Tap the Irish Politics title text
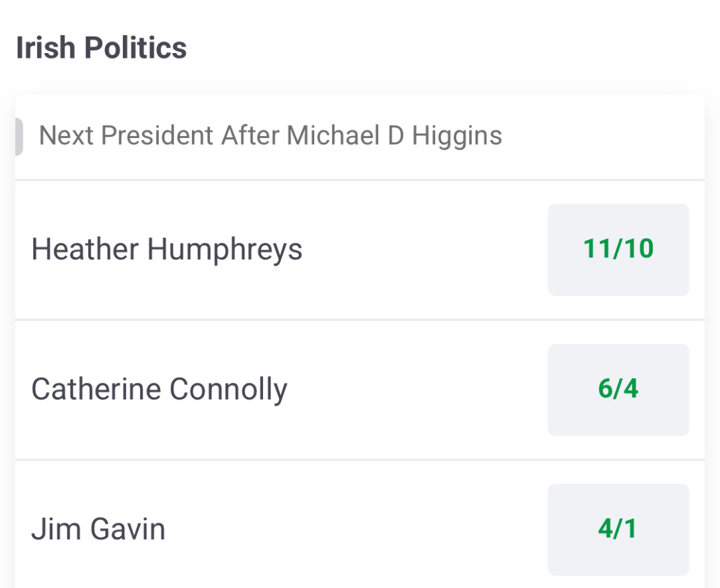The width and height of the screenshot is (720, 588). point(102,48)
